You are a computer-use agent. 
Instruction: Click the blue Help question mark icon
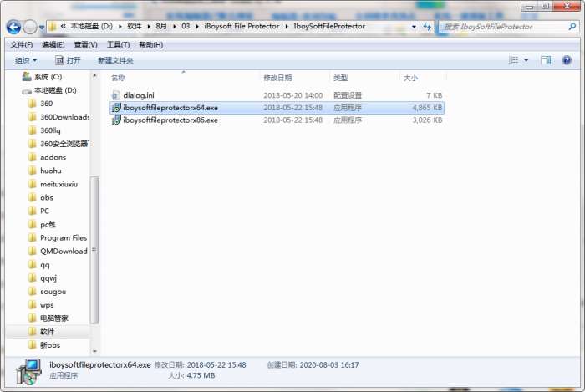(x=567, y=60)
